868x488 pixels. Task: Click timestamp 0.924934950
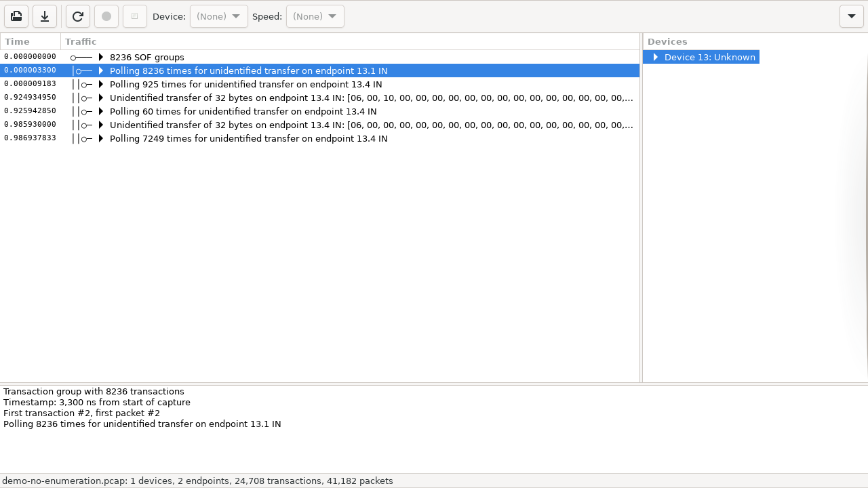coord(31,98)
